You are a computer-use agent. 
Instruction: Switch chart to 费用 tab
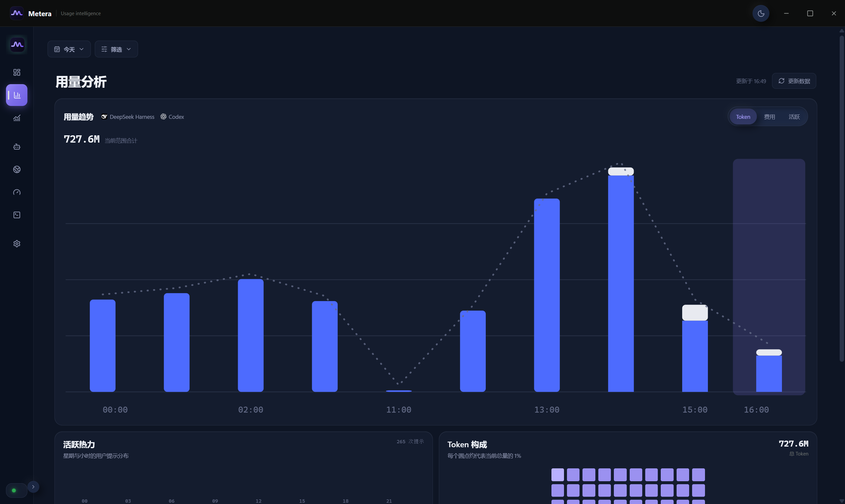(x=769, y=117)
